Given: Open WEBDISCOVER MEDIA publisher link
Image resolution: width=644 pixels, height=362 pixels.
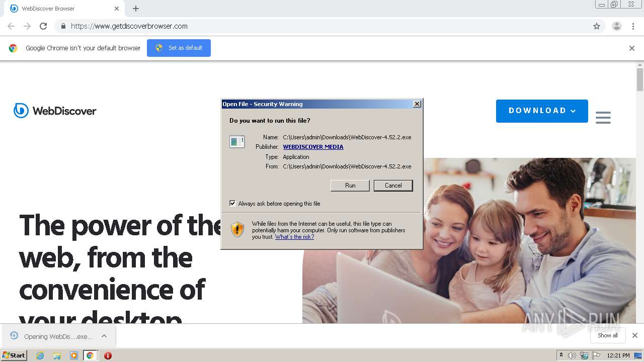Looking at the screenshot, I should (313, 147).
